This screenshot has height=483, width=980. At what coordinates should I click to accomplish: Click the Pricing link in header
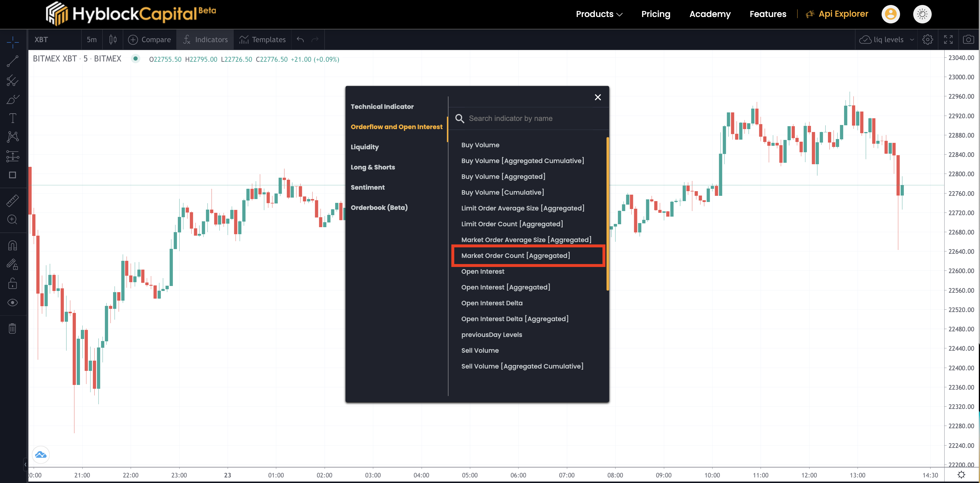[655, 14]
